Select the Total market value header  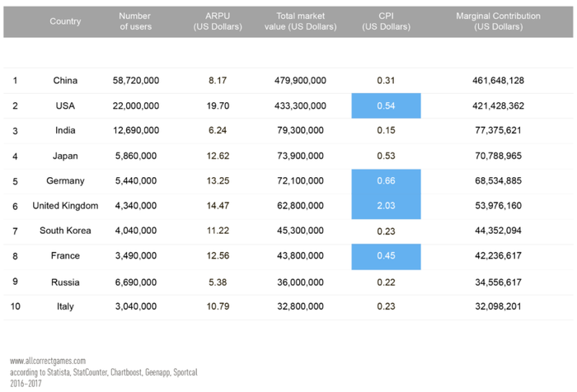300,21
